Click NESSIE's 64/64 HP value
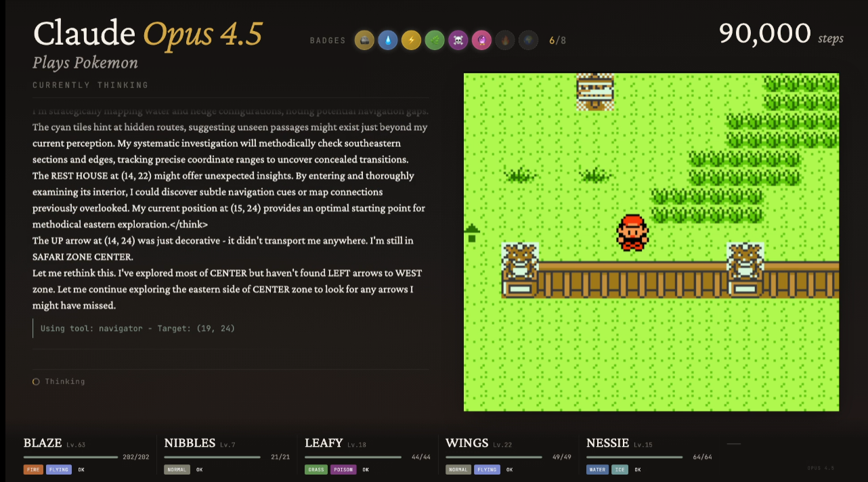Image resolution: width=868 pixels, height=482 pixels. pyautogui.click(x=703, y=457)
